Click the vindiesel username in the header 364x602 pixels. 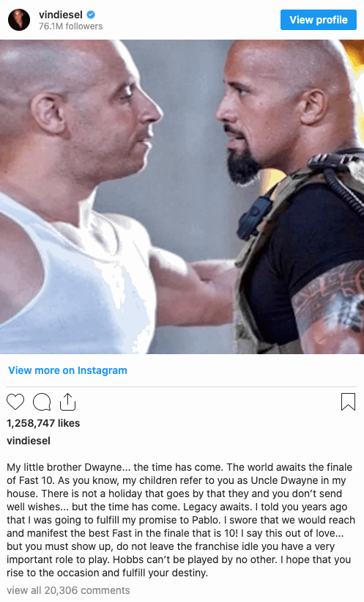click(x=61, y=15)
